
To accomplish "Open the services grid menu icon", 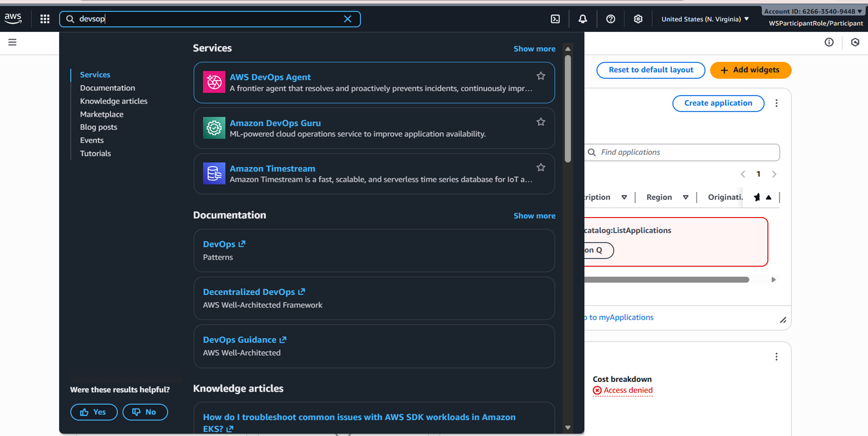I will pyautogui.click(x=45, y=19).
